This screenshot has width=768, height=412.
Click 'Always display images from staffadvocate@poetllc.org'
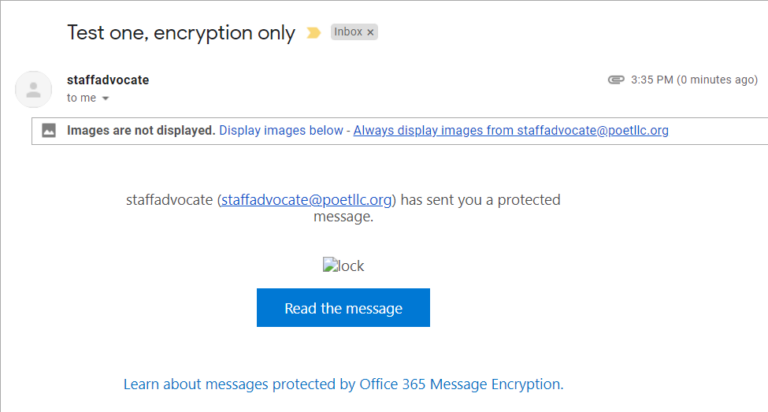(510, 130)
